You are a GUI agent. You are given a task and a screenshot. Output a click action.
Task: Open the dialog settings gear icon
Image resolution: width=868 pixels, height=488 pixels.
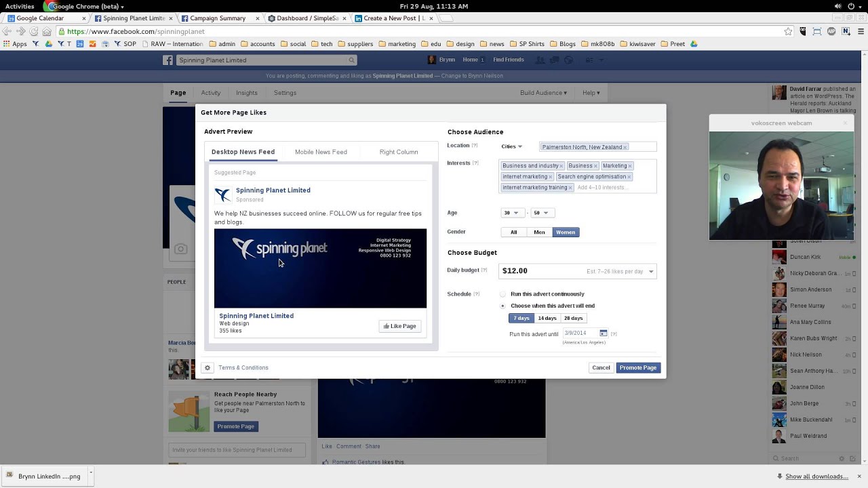click(x=208, y=368)
